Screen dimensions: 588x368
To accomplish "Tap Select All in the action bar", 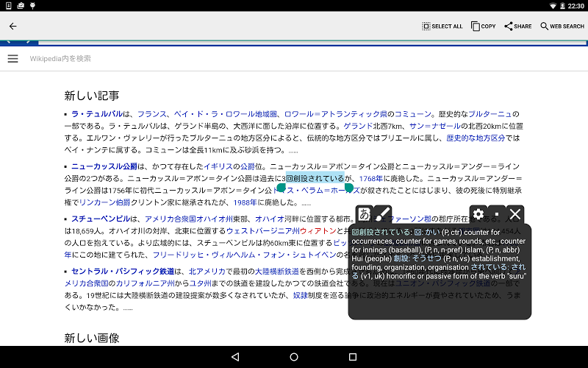I will (x=442, y=26).
